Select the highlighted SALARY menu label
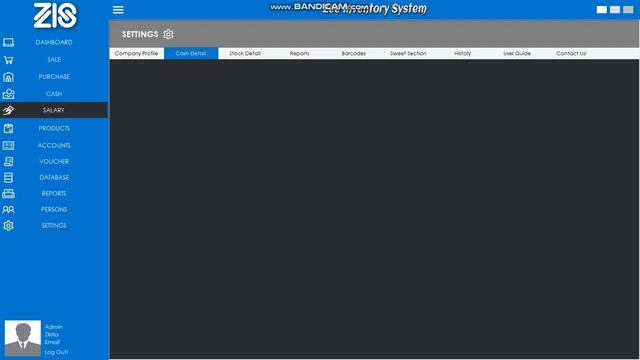 (x=53, y=110)
